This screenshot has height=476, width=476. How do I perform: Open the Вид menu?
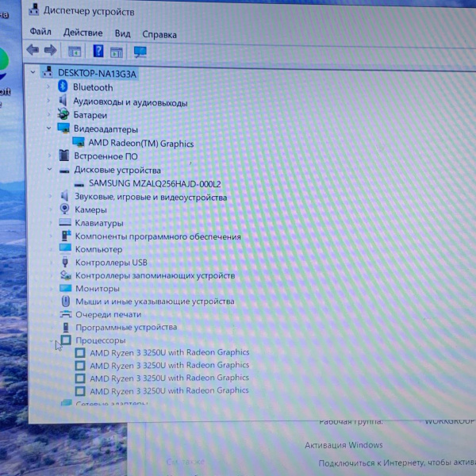coord(123,33)
